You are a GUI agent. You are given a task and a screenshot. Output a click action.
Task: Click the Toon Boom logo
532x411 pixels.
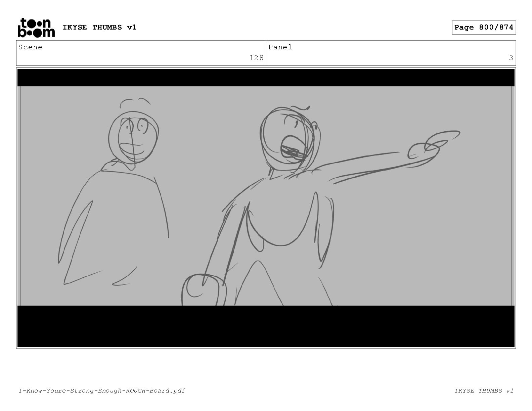pyautogui.click(x=36, y=28)
